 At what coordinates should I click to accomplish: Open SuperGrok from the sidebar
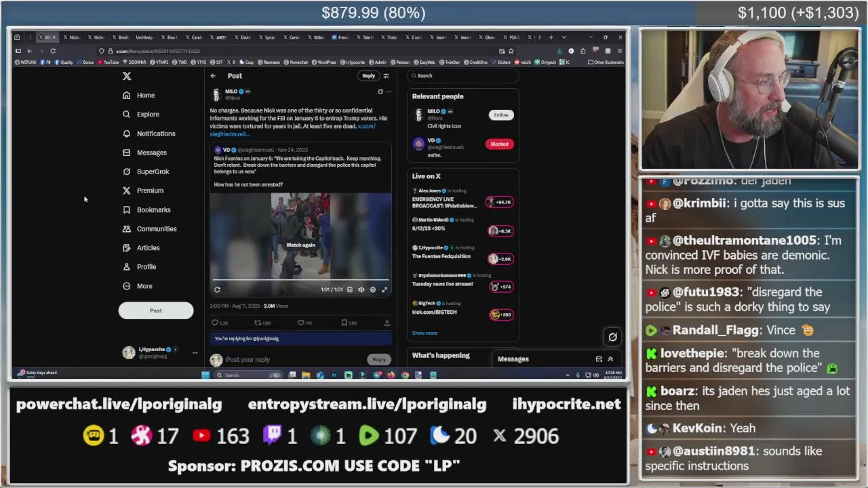[146, 171]
